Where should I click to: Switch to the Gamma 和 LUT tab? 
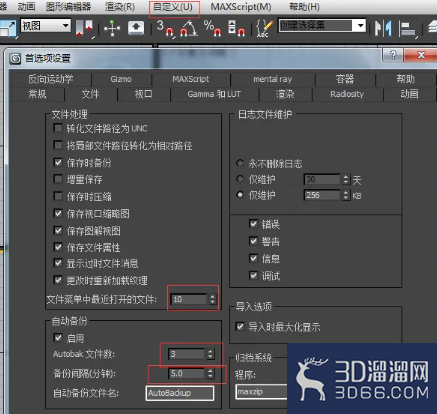pos(214,94)
